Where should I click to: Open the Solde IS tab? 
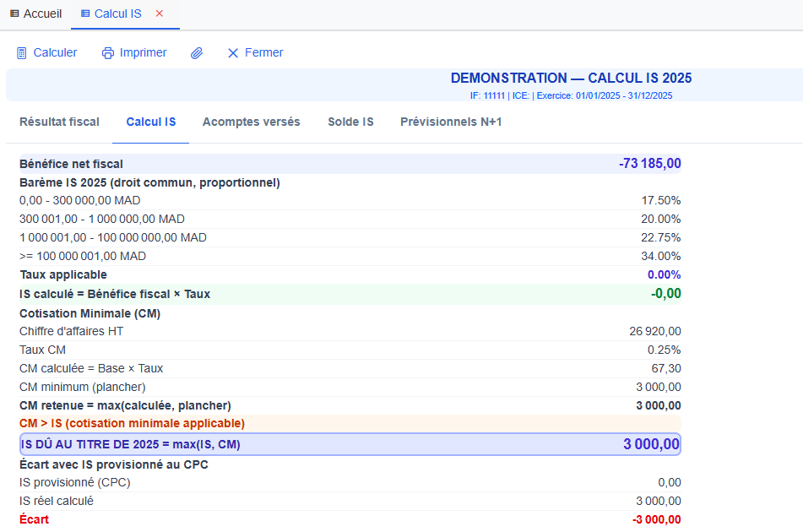point(350,122)
